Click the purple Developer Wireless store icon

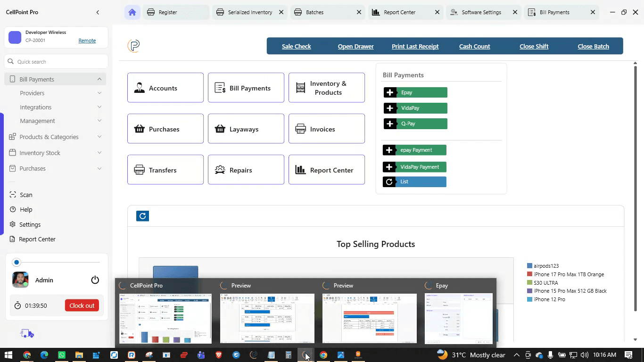click(x=15, y=37)
